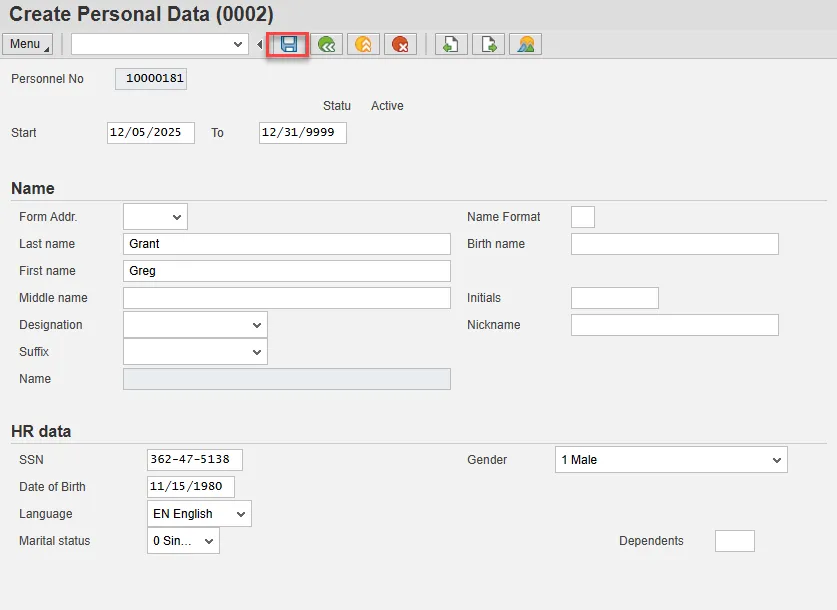
Task: Click the orange Exit icon
Action: (x=364, y=44)
